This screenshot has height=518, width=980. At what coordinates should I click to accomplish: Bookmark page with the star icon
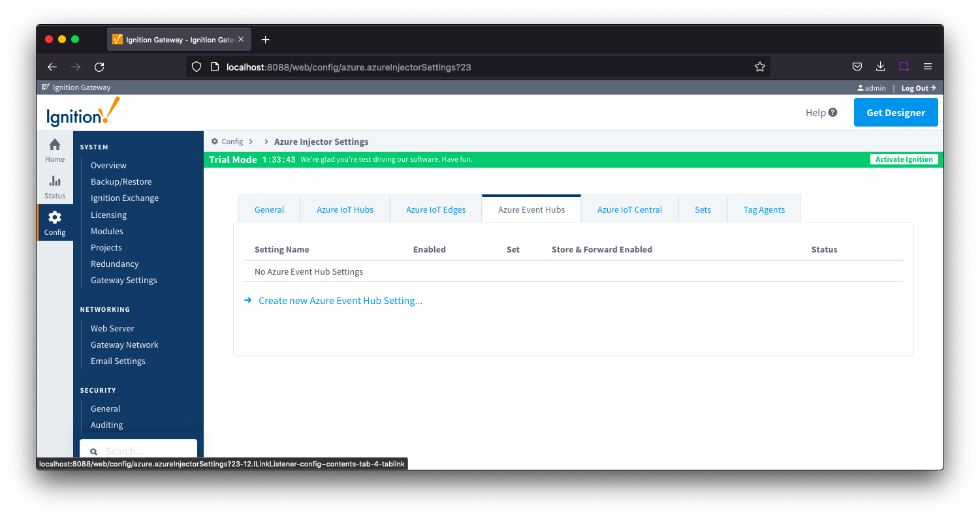coord(759,67)
